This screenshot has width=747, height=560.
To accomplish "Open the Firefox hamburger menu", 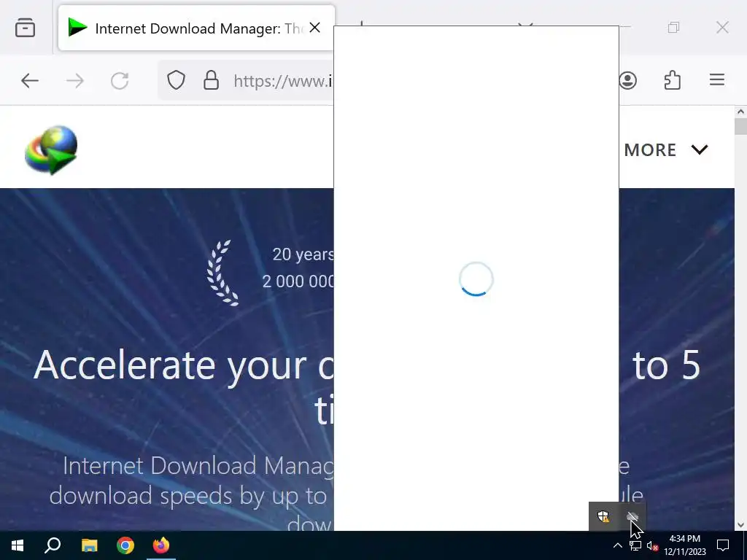I will pyautogui.click(x=717, y=79).
